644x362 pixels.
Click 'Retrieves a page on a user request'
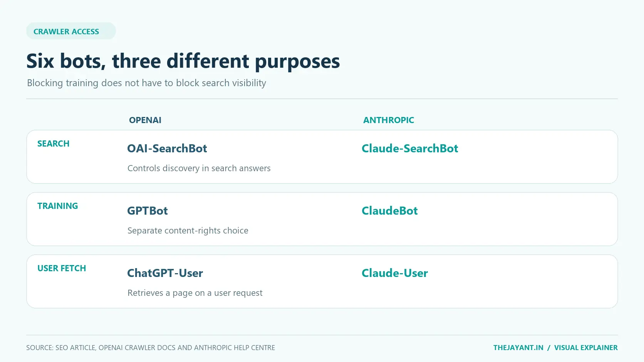pos(195,293)
